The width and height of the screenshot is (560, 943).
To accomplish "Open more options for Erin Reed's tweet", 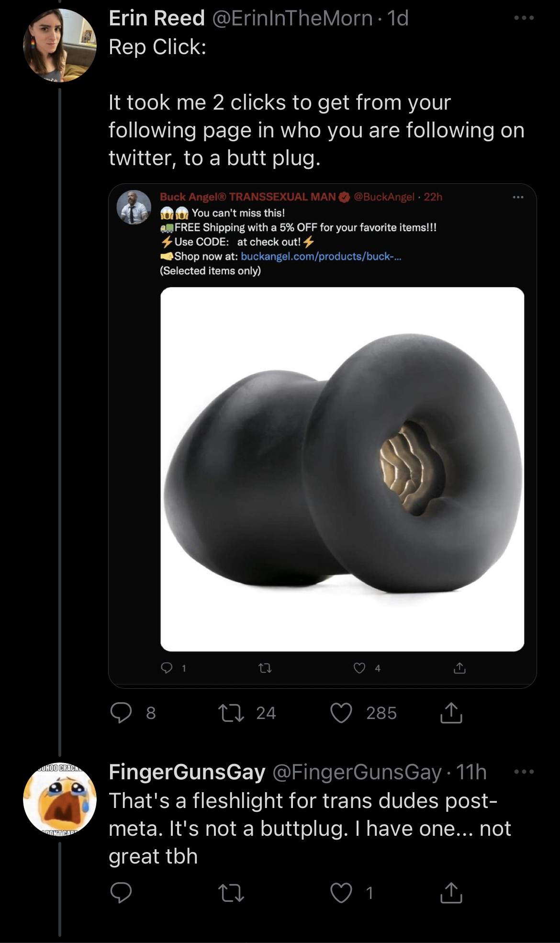I will tap(524, 18).
